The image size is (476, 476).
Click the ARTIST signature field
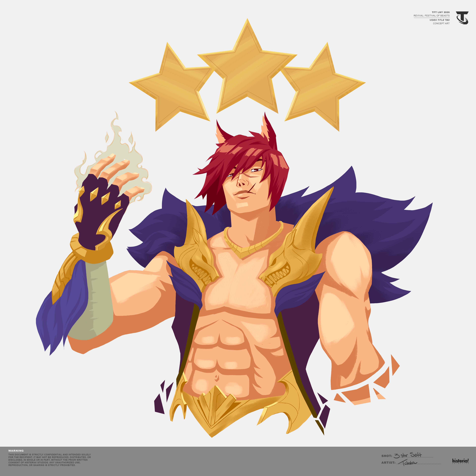(408, 462)
